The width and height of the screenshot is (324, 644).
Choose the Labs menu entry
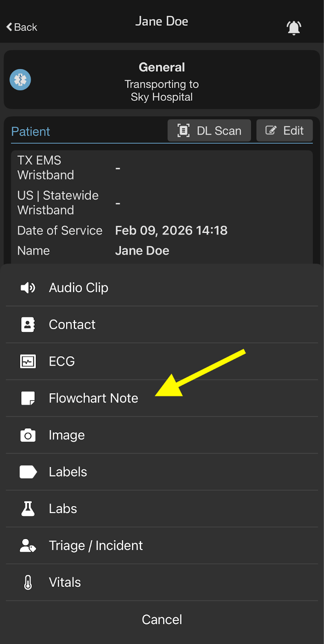click(63, 509)
